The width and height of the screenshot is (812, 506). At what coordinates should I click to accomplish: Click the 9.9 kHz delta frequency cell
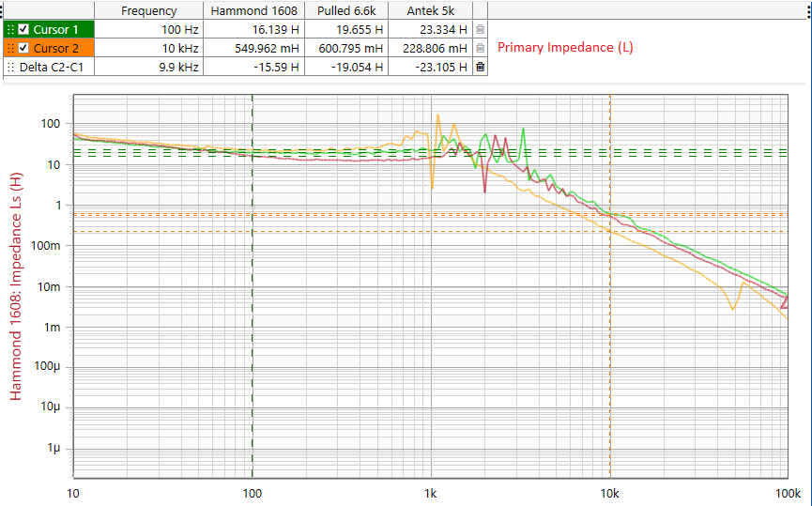point(148,67)
